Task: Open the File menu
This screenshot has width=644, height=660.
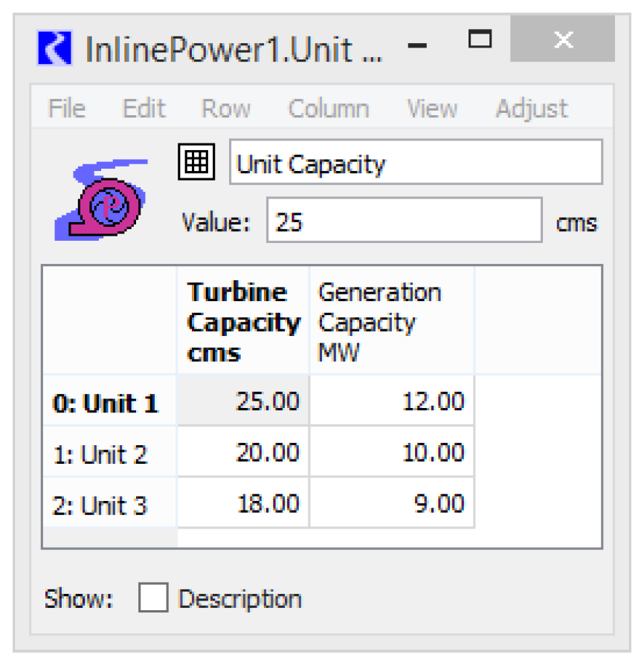Action: [x=66, y=109]
